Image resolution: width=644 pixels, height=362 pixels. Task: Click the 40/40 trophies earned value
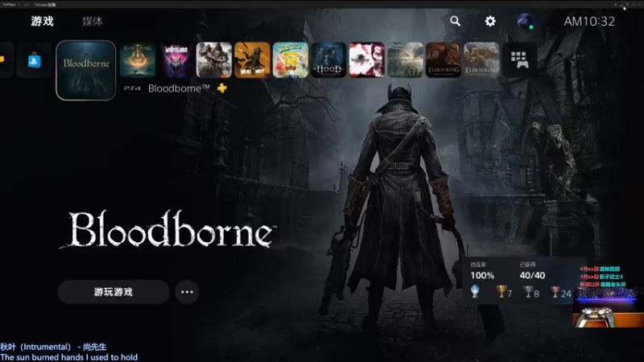click(532, 275)
